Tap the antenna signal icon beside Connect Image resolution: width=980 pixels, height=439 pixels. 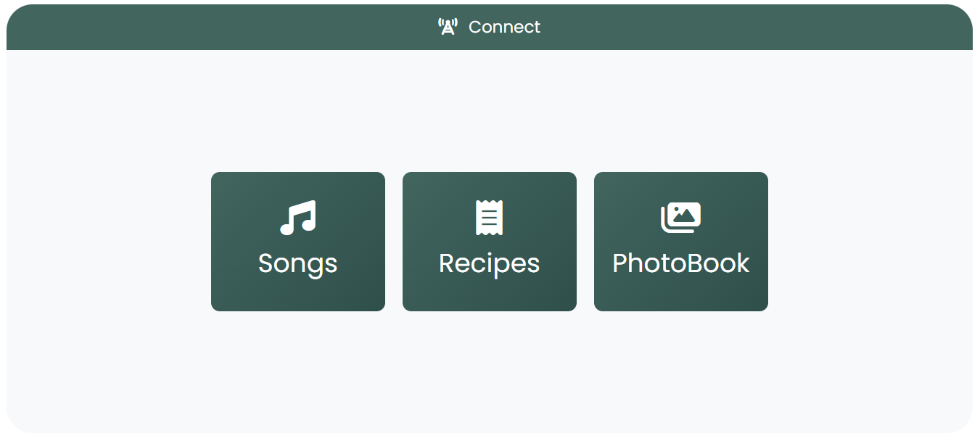tap(448, 28)
